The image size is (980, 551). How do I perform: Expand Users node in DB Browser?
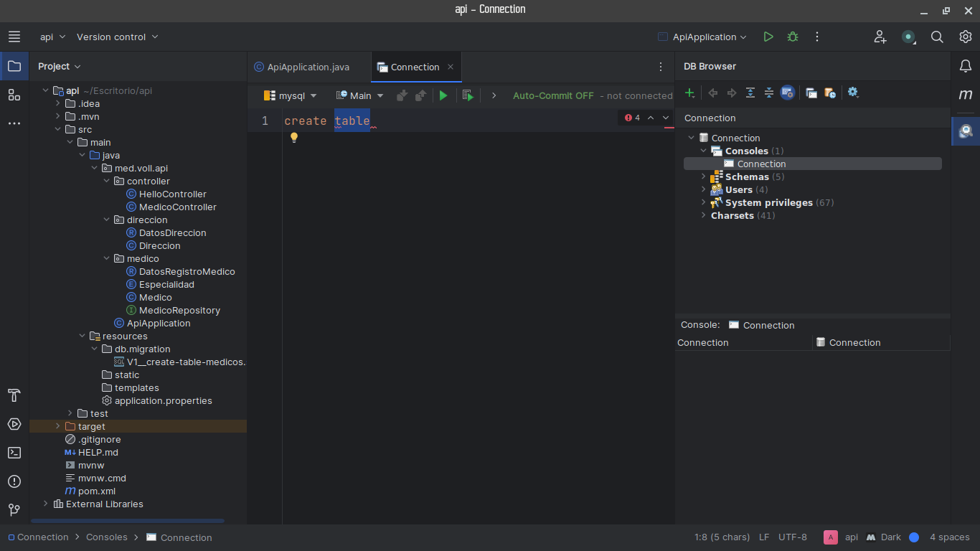pos(704,189)
